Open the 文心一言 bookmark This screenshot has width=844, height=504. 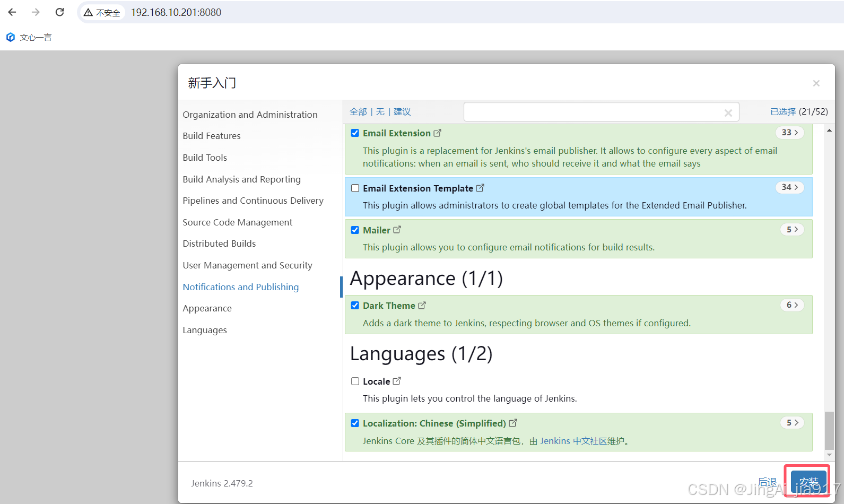(29, 37)
